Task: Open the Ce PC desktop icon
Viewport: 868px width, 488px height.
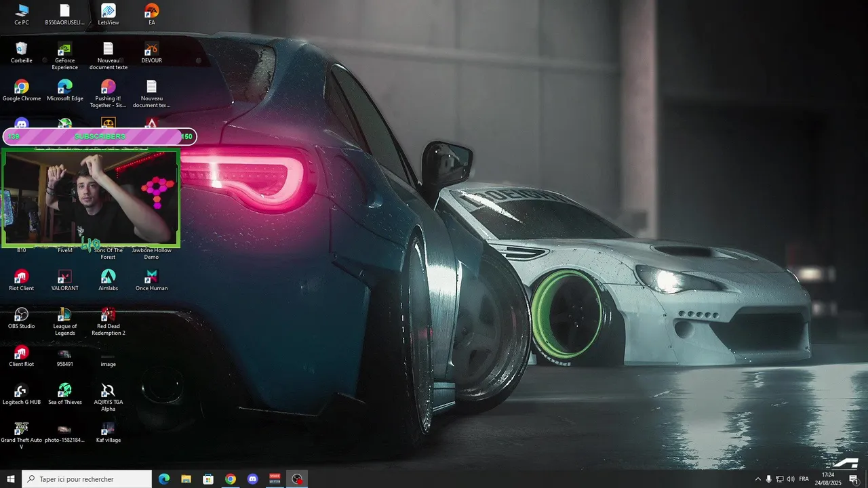Action: tap(22, 15)
